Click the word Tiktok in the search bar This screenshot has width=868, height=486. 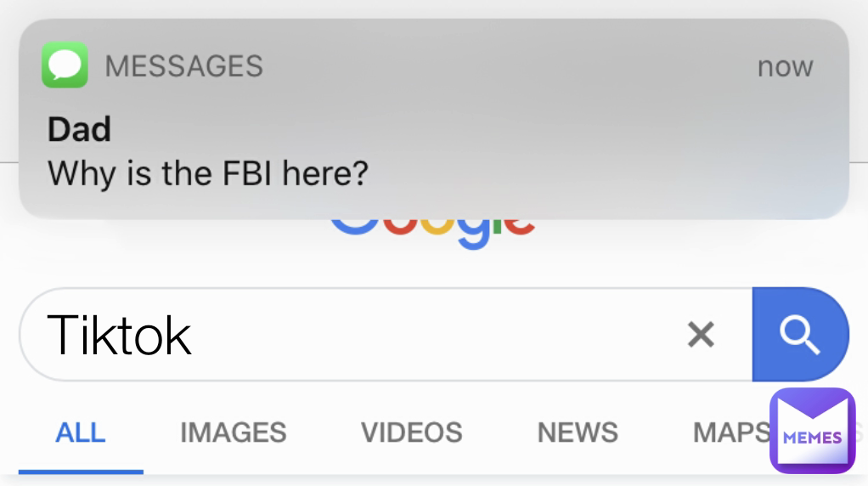120,335
